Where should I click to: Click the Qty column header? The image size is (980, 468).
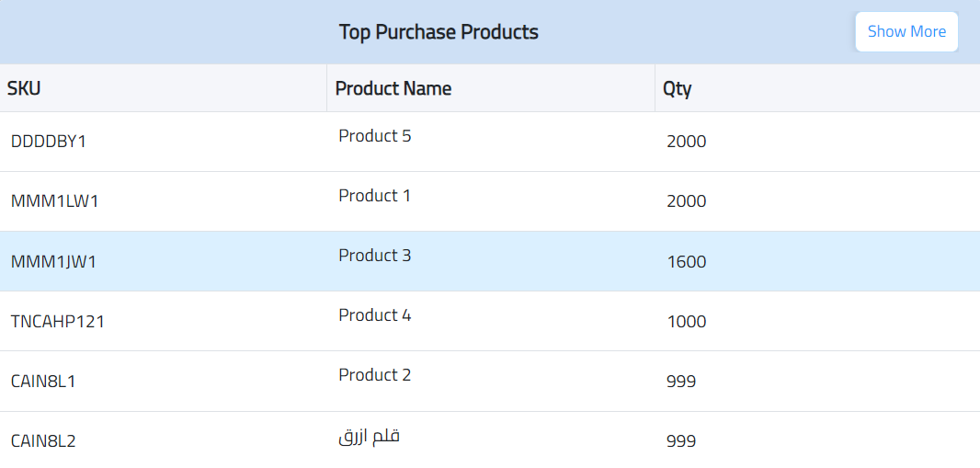pos(678,88)
